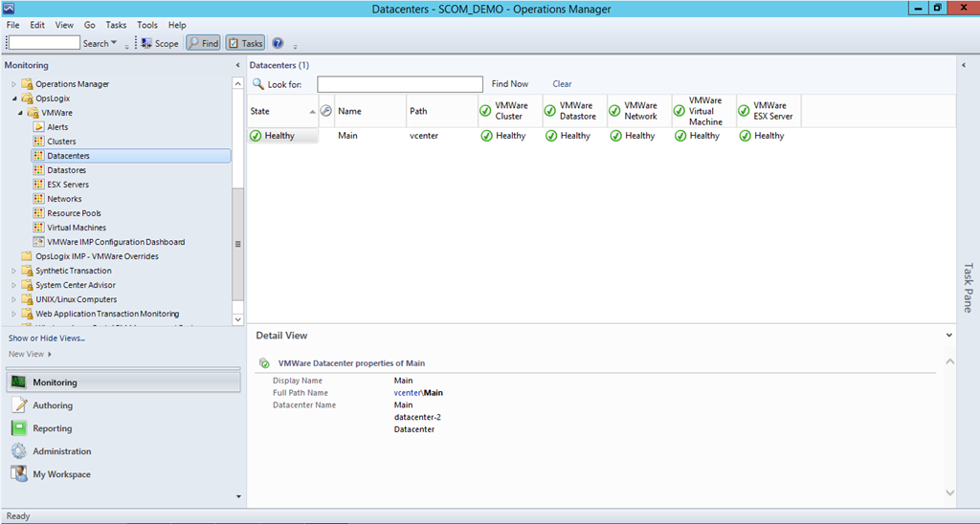
Task: Click the maintenance mode column header icon
Action: [326, 111]
